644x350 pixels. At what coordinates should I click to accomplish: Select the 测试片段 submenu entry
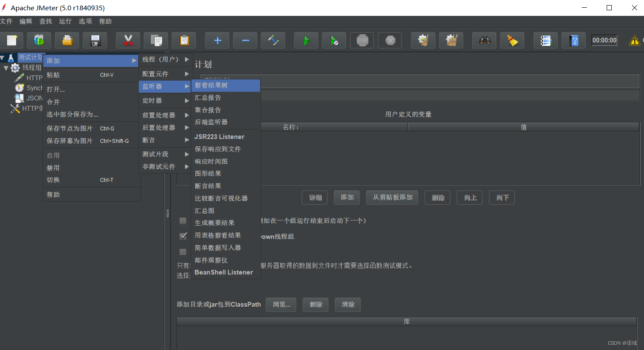click(165, 154)
